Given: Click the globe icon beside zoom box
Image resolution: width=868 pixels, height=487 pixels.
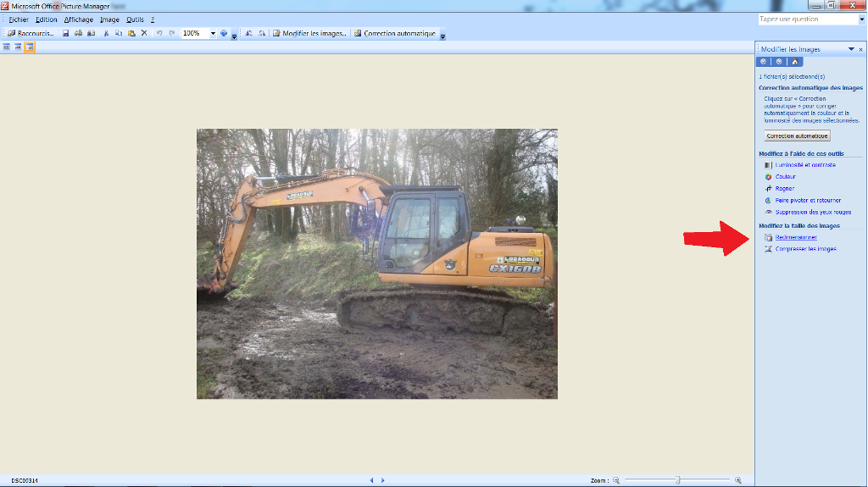Looking at the screenshot, I should click(224, 33).
